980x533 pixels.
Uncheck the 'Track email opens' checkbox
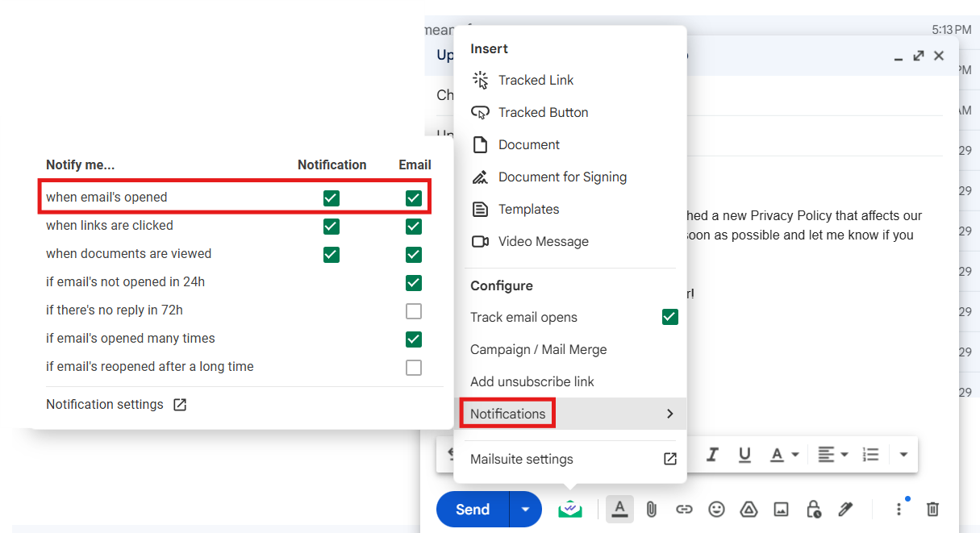(x=669, y=317)
